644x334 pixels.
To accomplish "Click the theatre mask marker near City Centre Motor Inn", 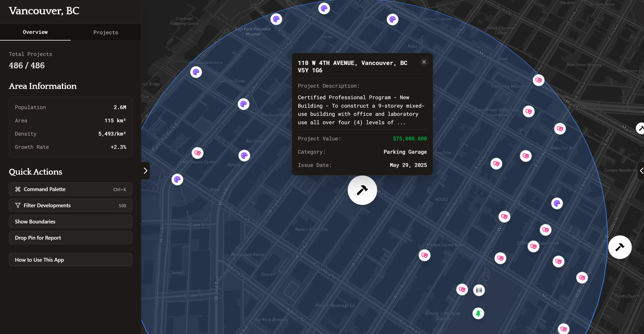I will click(538, 80).
